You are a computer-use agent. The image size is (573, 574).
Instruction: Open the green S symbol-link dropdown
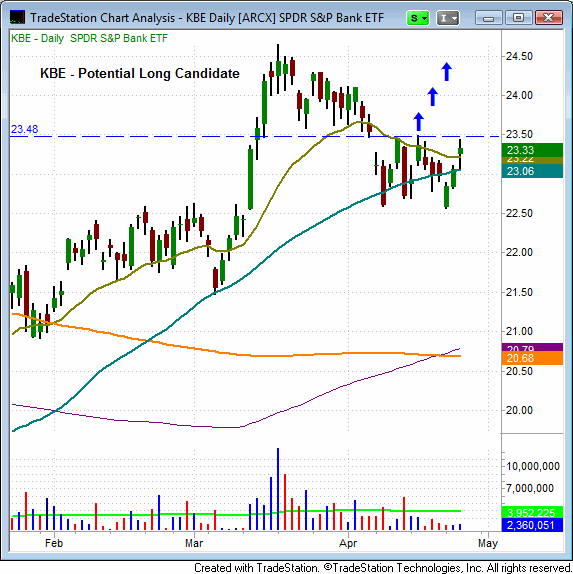point(418,18)
